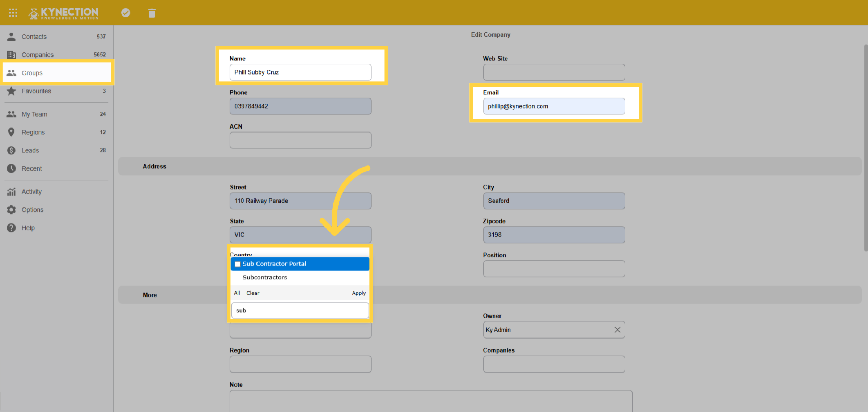Open the Recent menu item
Image resolution: width=868 pixels, height=412 pixels.
pos(56,168)
